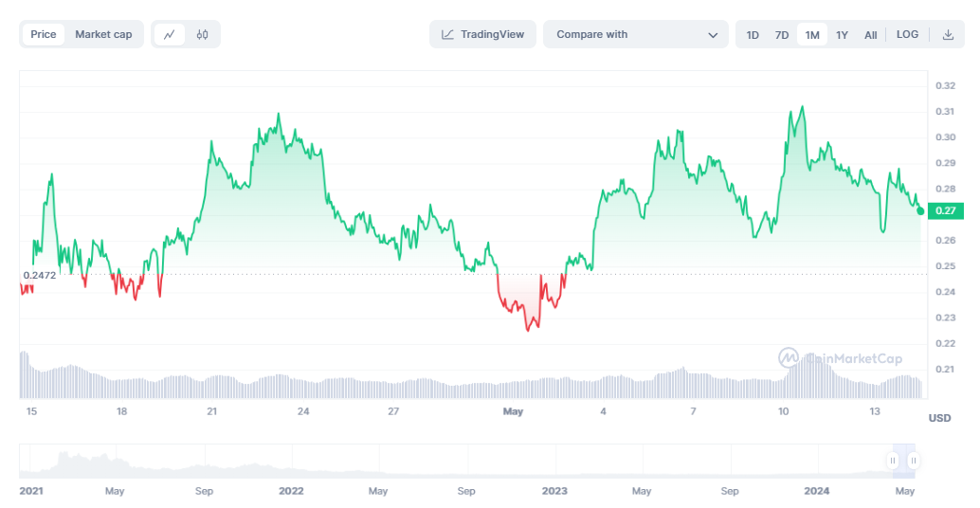This screenshot has width=980, height=508.
Task: Click right range handle on timeline
Action: [913, 461]
